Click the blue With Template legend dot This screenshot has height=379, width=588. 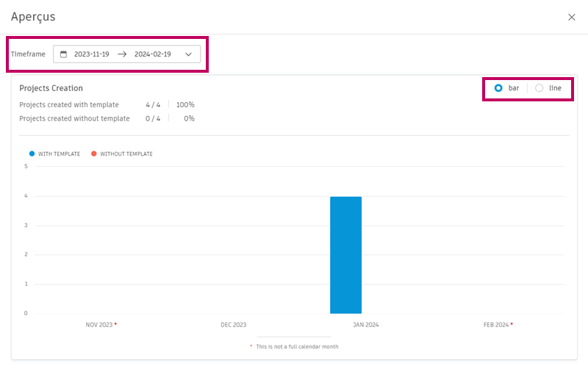32,154
